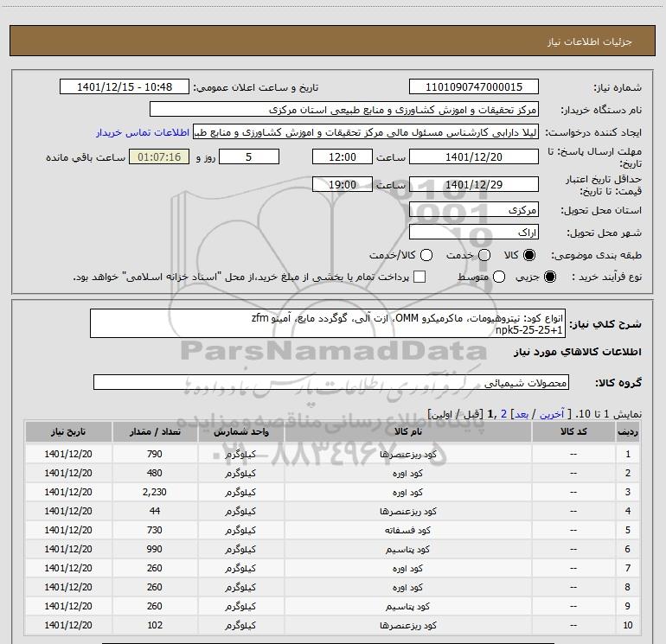Click quantity 990 in row 6
Screen dimensions: 666x644
point(155,549)
